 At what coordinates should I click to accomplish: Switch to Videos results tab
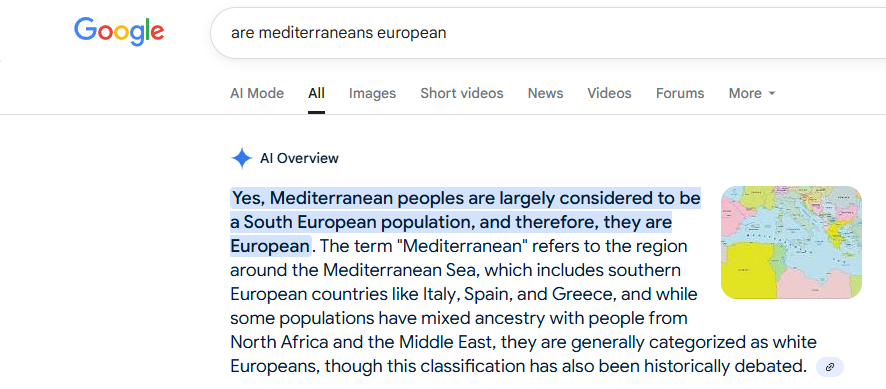(x=609, y=93)
